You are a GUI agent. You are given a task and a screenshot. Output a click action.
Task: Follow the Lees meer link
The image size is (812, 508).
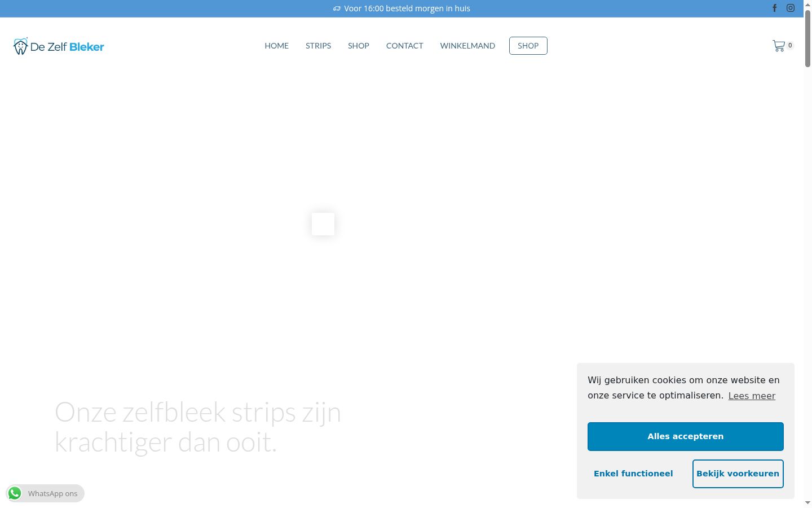pos(752,396)
